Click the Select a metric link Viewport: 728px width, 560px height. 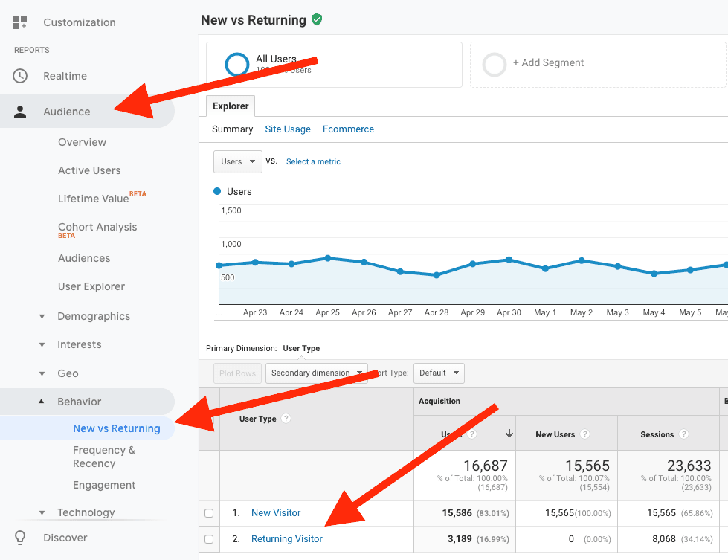click(x=313, y=161)
